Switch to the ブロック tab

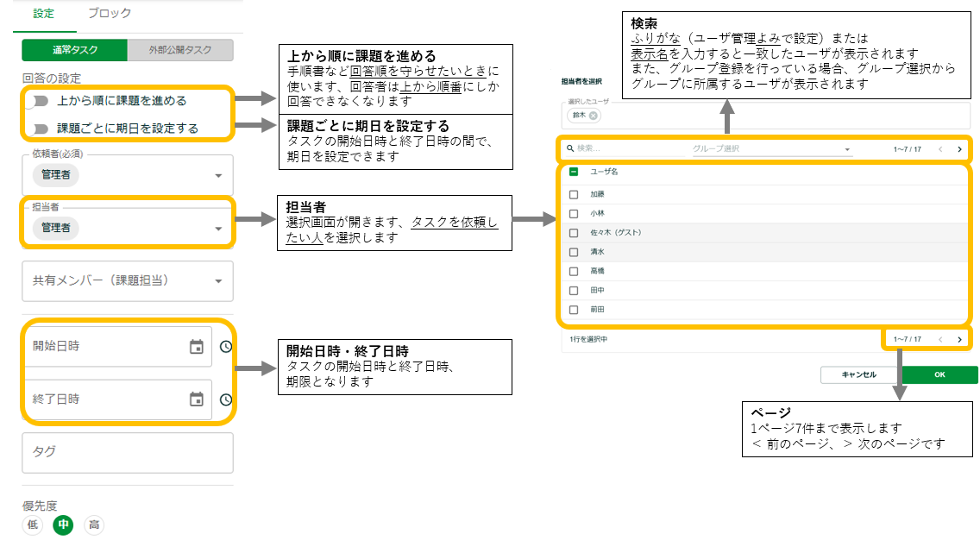coord(110,13)
